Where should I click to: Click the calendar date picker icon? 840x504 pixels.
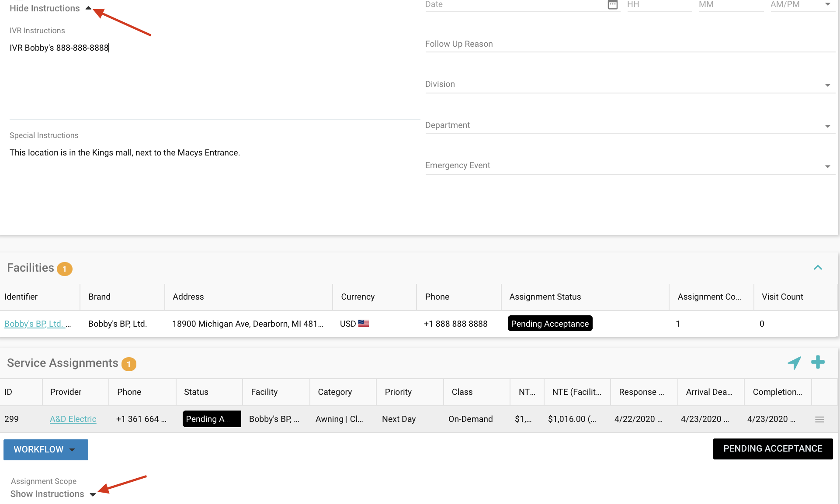612,5
